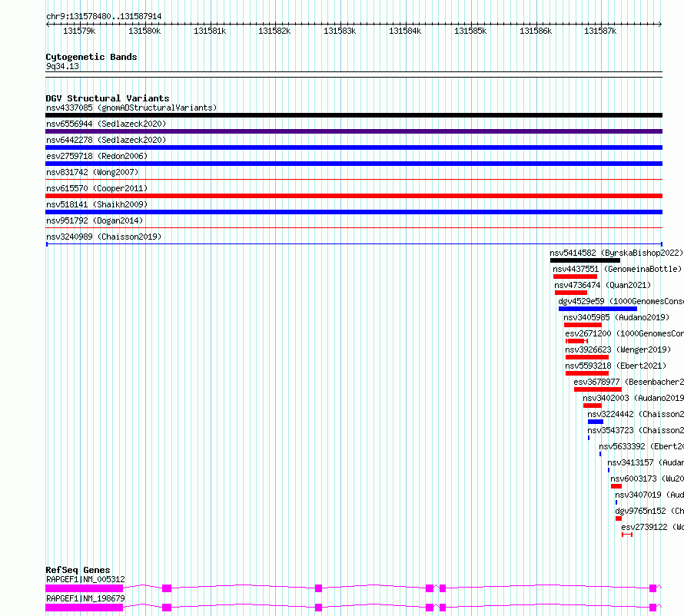Click the 131579k ruler tick label
The image size is (684, 616).
point(79,31)
